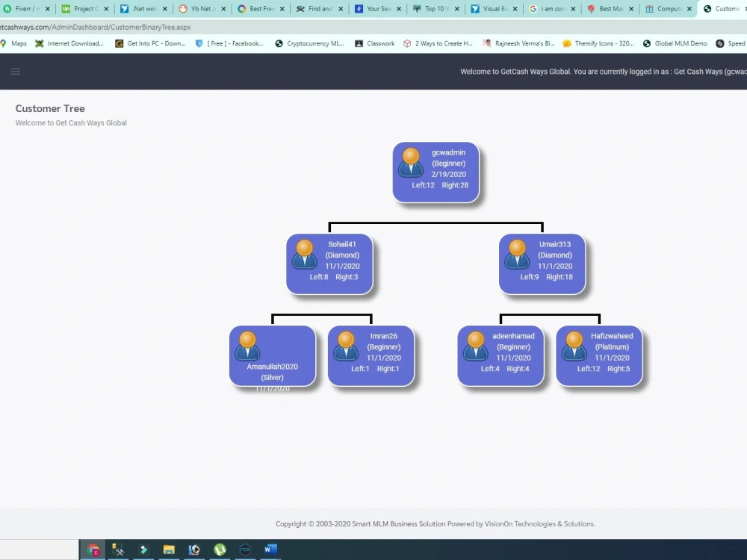Open the [Free] - Facebook bookmark

click(x=229, y=43)
